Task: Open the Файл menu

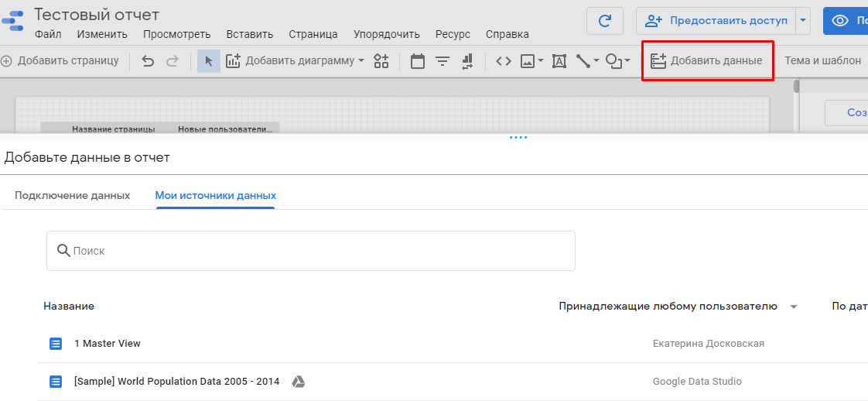Action: click(x=48, y=34)
